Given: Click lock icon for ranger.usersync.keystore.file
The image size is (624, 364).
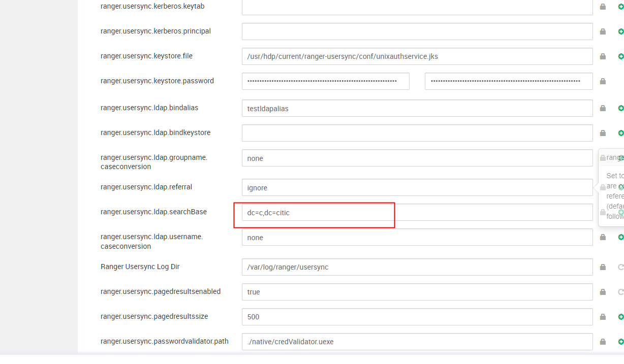Looking at the screenshot, I should coord(603,56).
